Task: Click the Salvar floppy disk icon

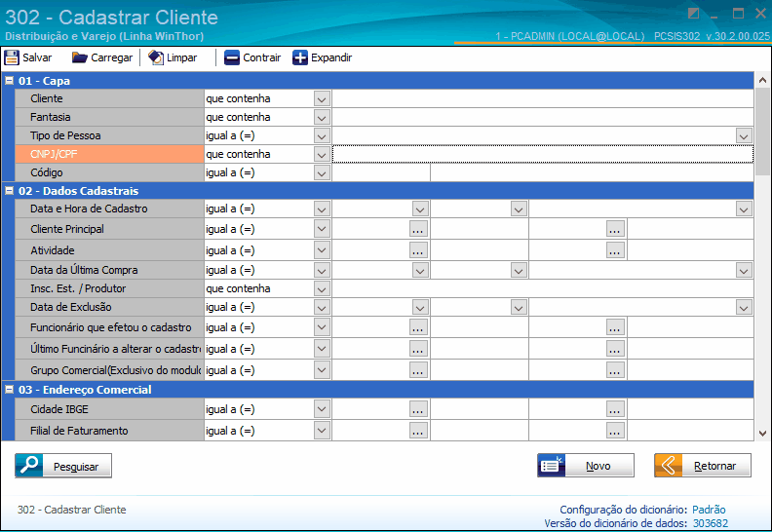Action: (12, 57)
